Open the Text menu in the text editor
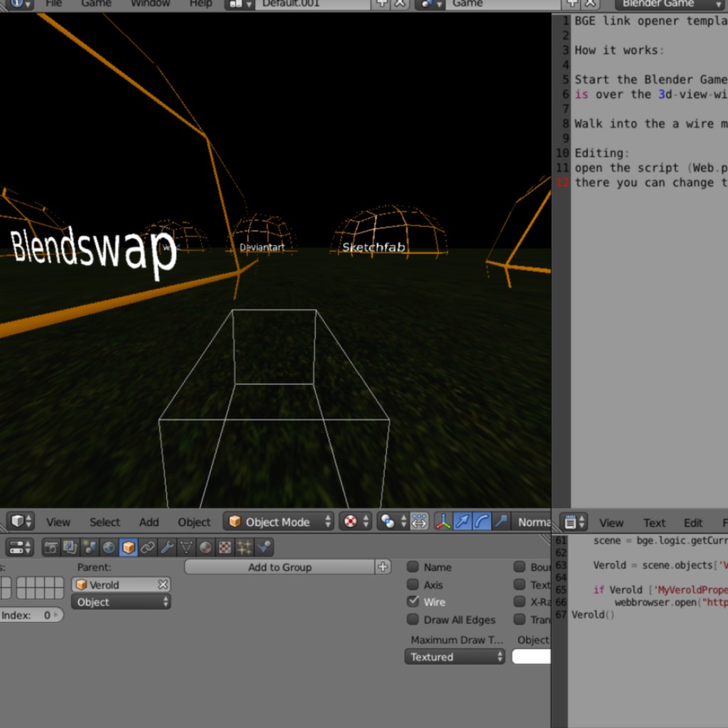Viewport: 728px width, 728px height. (653, 522)
